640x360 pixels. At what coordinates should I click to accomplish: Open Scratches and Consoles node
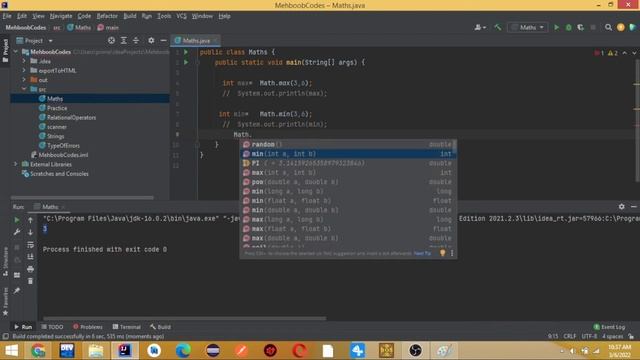pos(59,174)
